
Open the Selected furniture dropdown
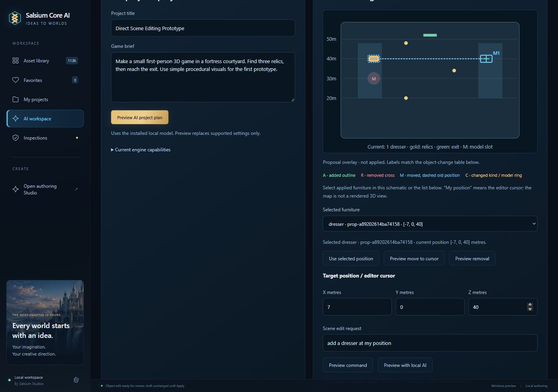click(x=430, y=224)
